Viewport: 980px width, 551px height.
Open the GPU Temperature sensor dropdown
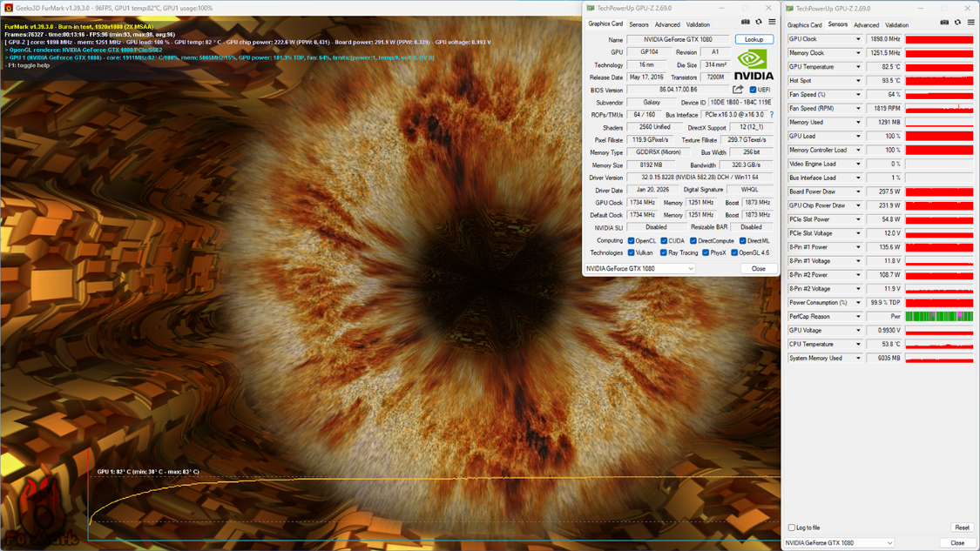tap(858, 67)
